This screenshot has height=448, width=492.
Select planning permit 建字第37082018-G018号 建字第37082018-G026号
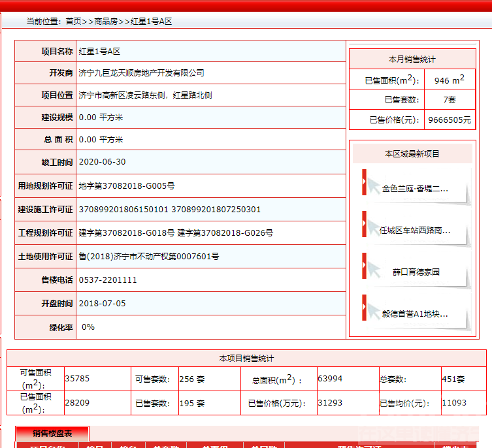176,233
